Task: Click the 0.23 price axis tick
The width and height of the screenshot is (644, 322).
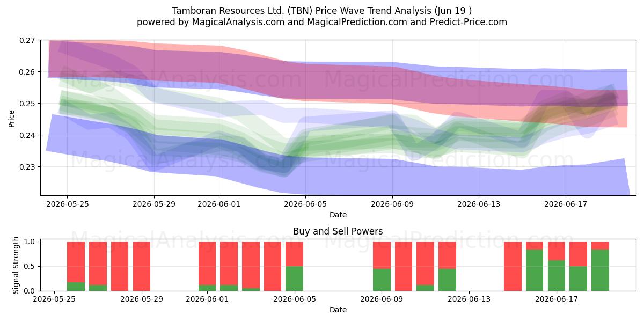Action: (x=26, y=167)
